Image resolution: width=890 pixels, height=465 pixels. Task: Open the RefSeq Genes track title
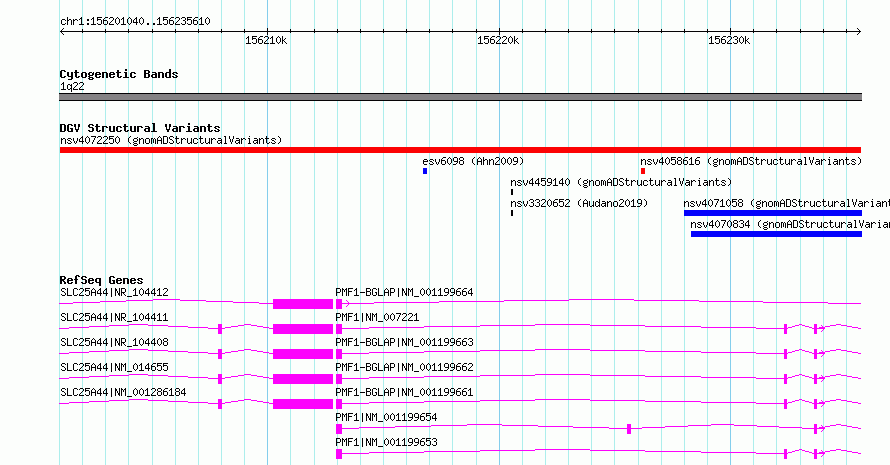tap(101, 280)
